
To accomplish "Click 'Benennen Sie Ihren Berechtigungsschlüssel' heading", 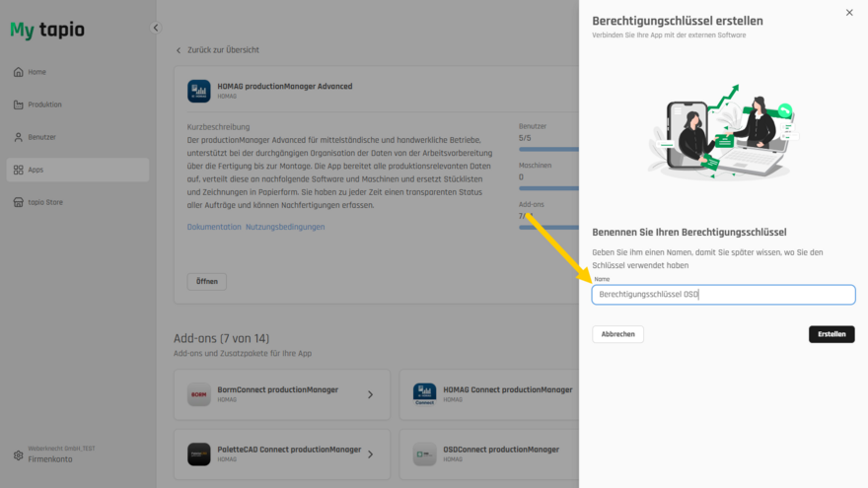I will coord(689,233).
